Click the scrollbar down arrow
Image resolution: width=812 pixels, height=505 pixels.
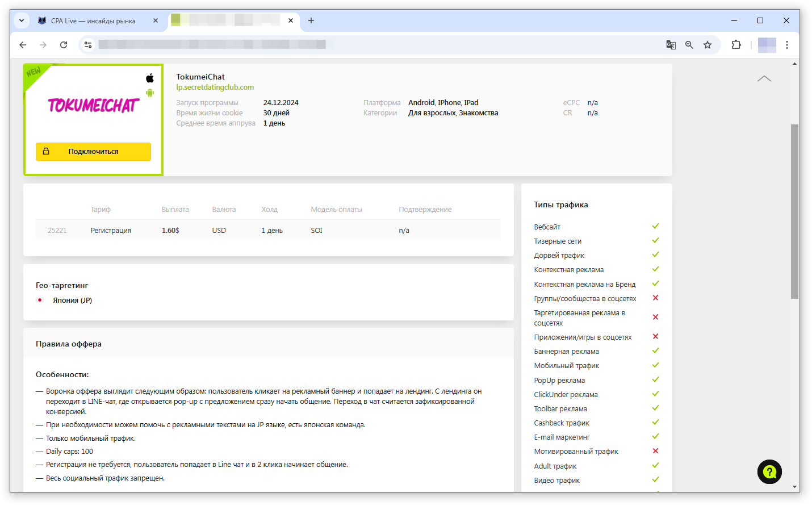pyautogui.click(x=794, y=487)
